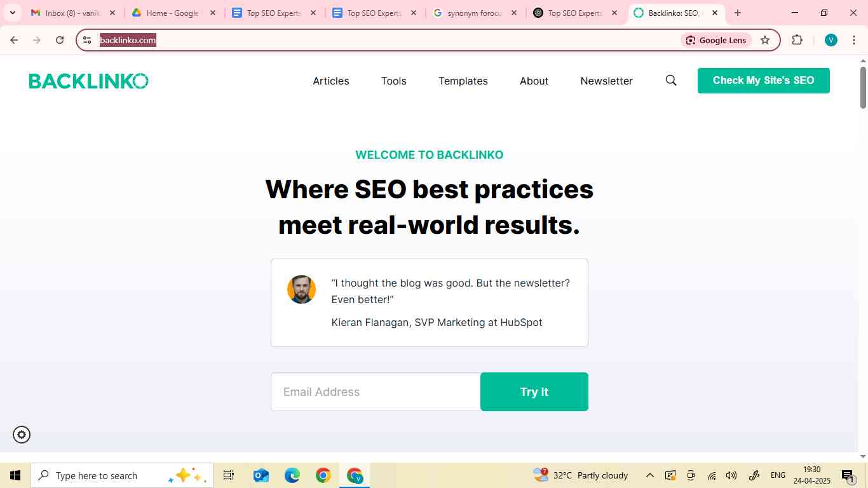Image resolution: width=868 pixels, height=488 pixels.
Task: Open the site search magnifier icon
Action: [671, 81]
